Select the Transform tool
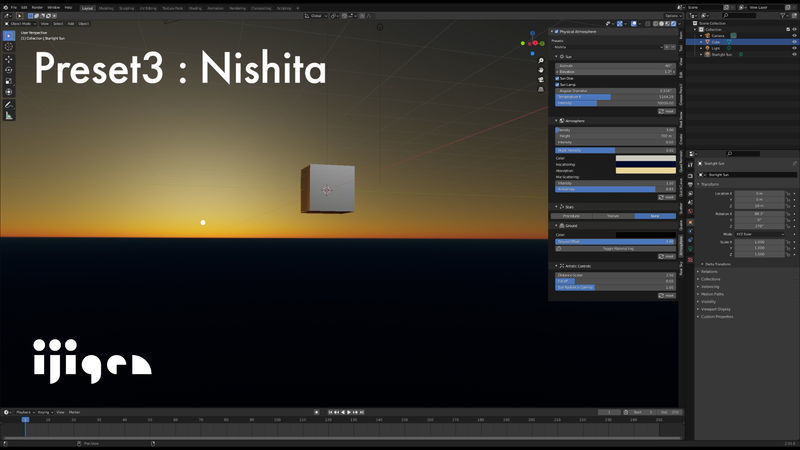800x450 pixels. [9, 92]
